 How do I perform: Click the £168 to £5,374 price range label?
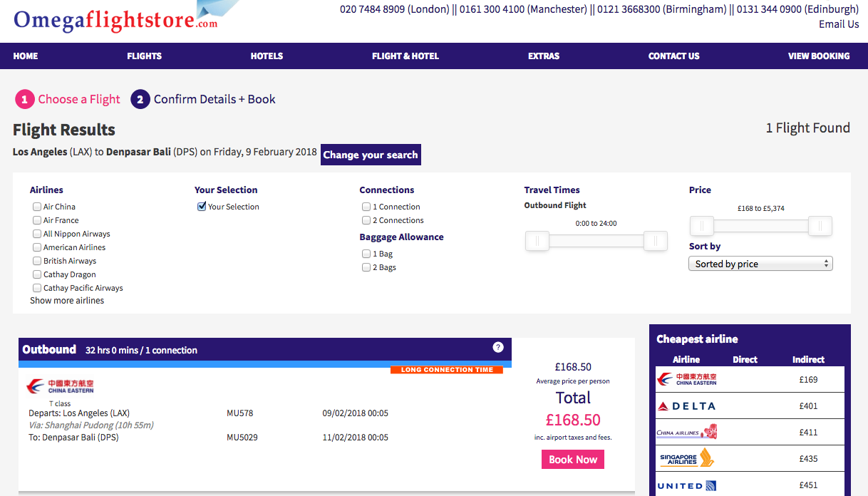[761, 209]
